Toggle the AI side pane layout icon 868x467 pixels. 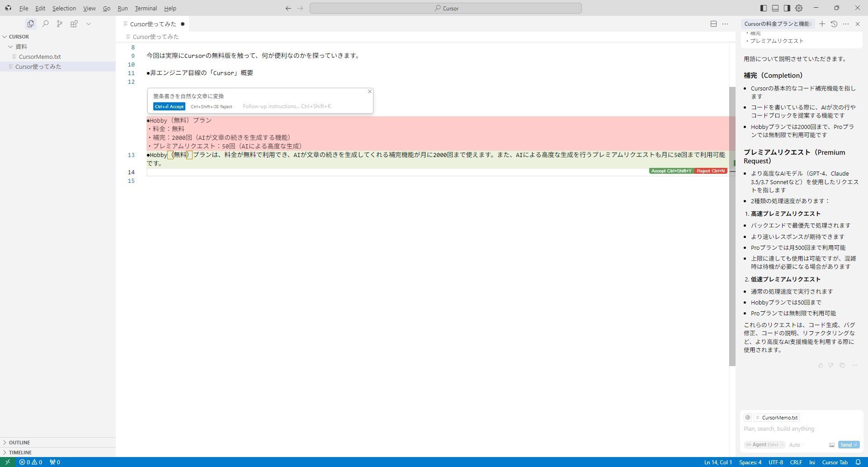tap(787, 8)
